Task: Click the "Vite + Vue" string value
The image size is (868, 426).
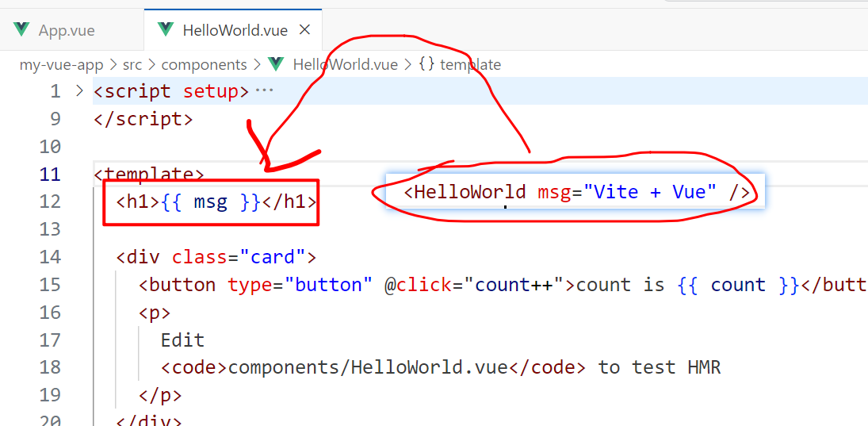Action: tap(650, 192)
